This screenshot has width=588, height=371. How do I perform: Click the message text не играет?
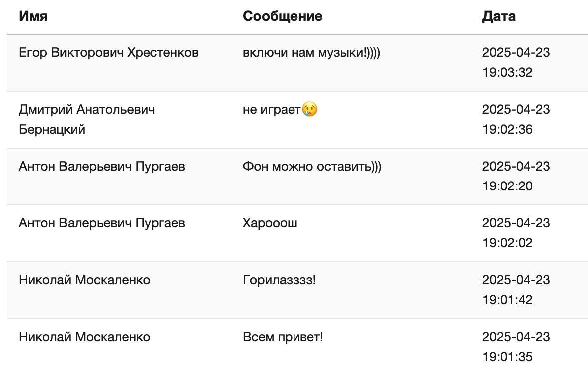tap(272, 109)
